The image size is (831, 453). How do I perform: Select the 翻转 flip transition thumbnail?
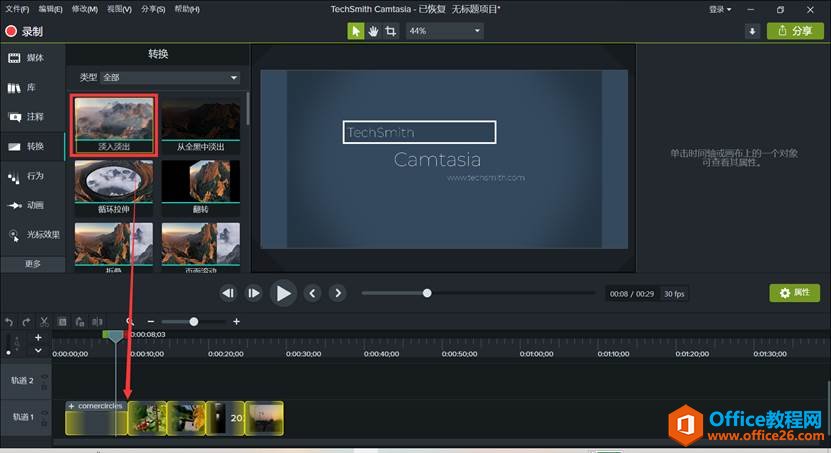click(201, 188)
